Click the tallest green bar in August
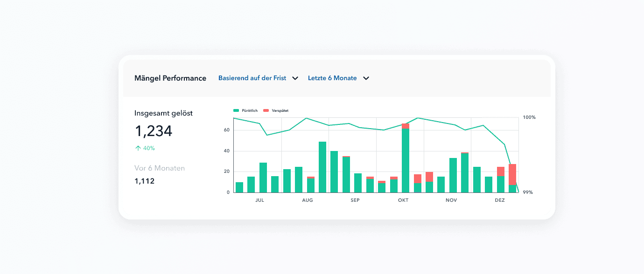Viewport: 644px width, 274px height. 322,167
